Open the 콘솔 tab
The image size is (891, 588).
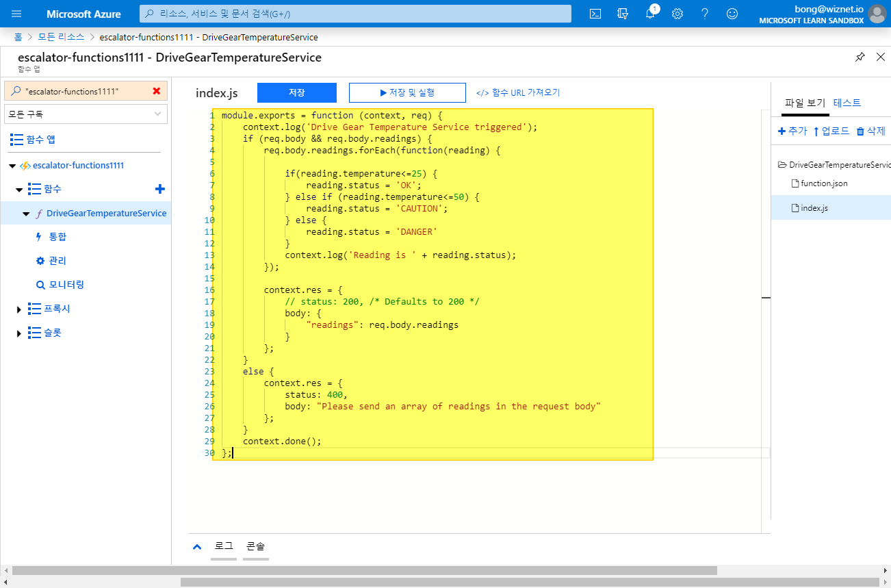point(256,546)
